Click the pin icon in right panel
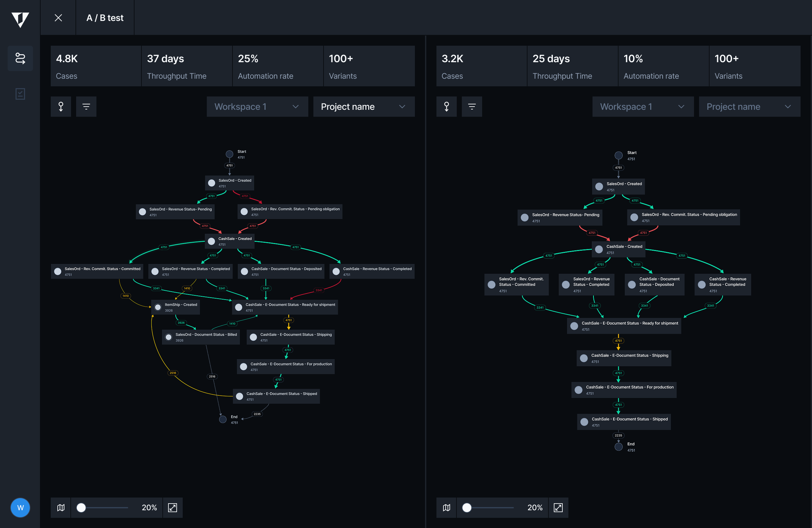Viewport: 812px width, 528px height. click(446, 107)
